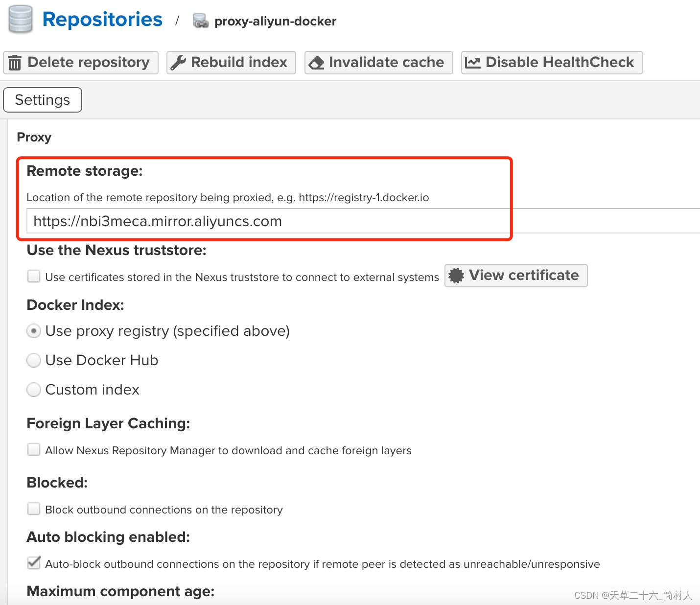Click the Repositories database icon
Image resolution: width=700 pixels, height=605 pixels.
21,19
